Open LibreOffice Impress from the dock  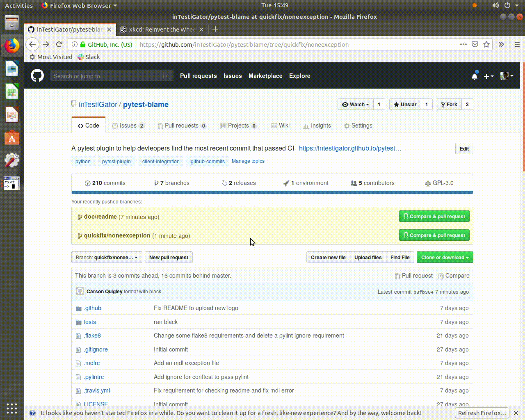click(x=12, y=114)
